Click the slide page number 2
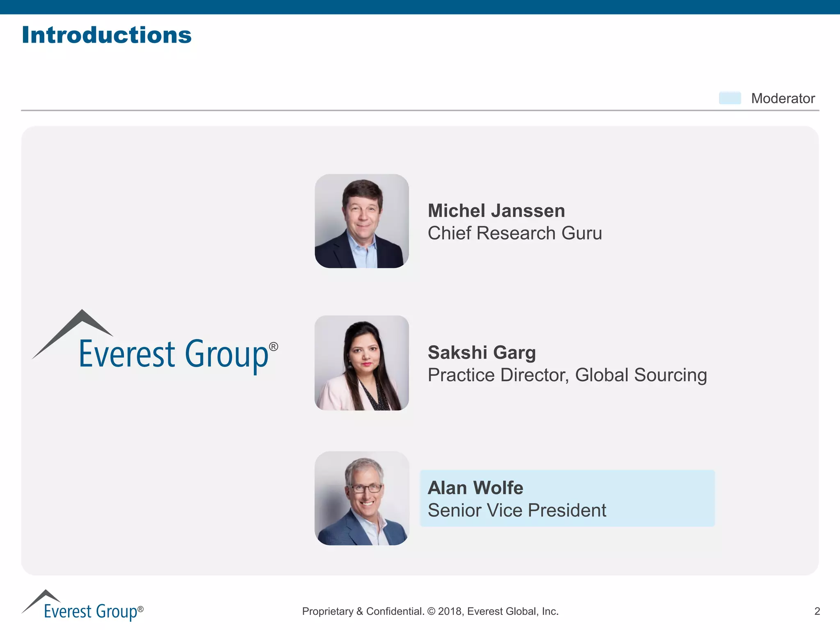 (x=817, y=612)
